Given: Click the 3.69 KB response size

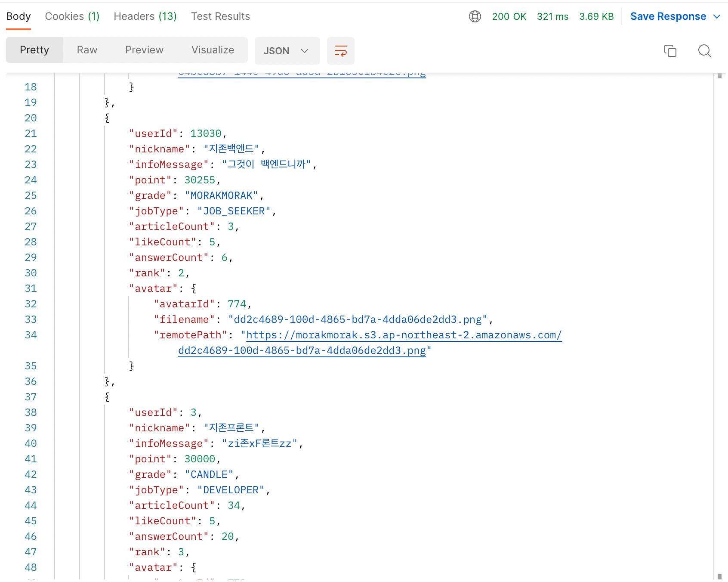Looking at the screenshot, I should (596, 16).
